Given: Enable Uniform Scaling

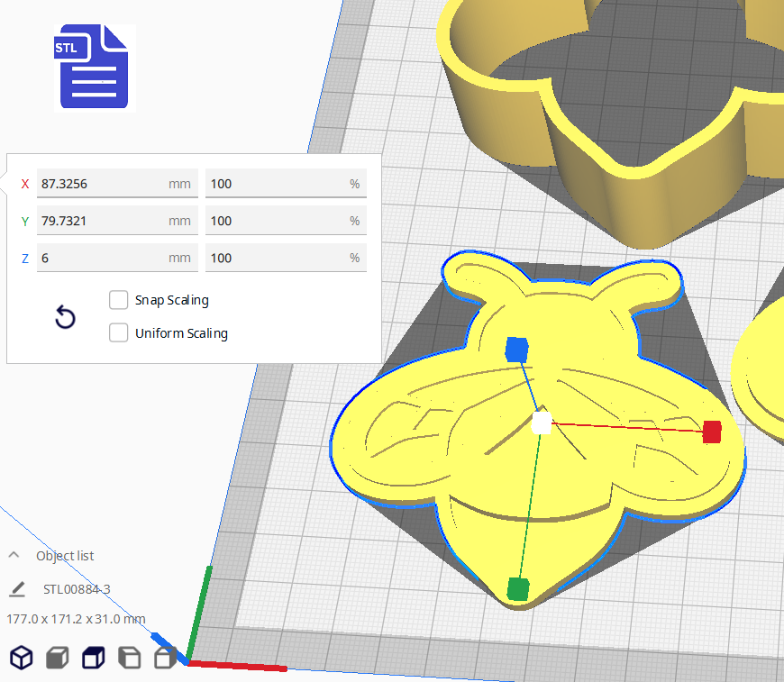Looking at the screenshot, I should [x=118, y=332].
